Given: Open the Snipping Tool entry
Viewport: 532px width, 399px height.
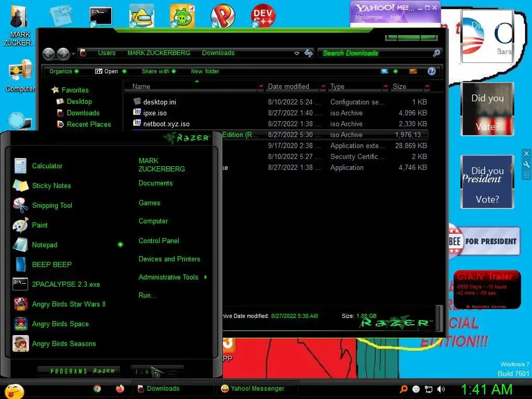Looking at the screenshot, I should 43,205.
